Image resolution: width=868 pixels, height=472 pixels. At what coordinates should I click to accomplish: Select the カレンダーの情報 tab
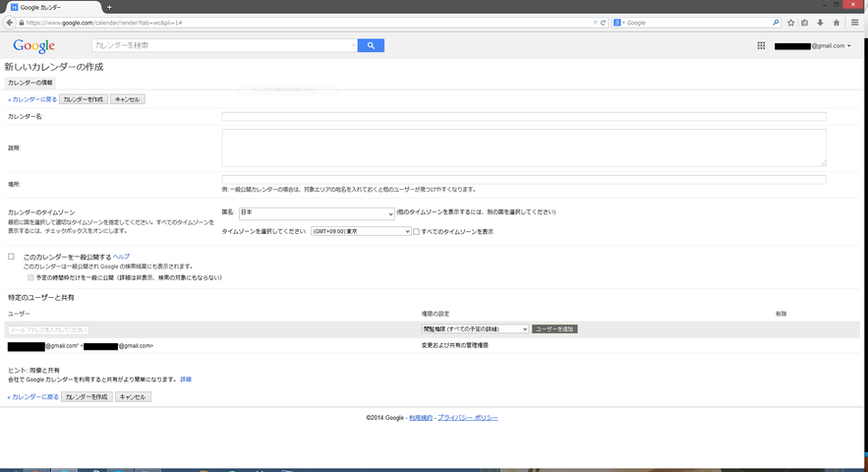point(29,83)
